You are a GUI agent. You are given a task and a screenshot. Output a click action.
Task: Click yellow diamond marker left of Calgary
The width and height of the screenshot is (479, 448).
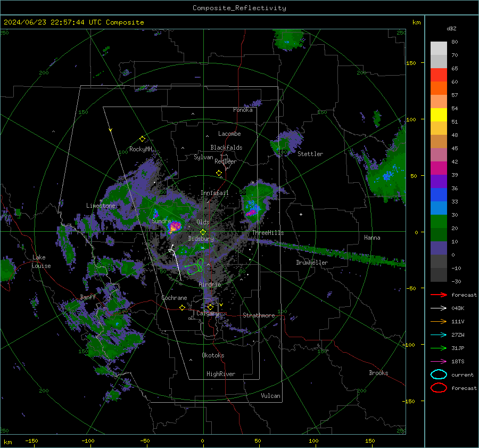210,307
